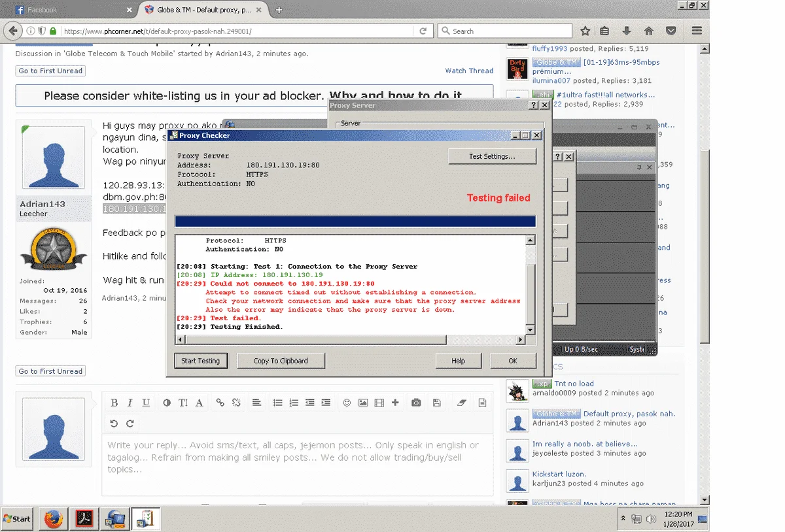Click log vertical scrollbar down arrow

pos(531,331)
